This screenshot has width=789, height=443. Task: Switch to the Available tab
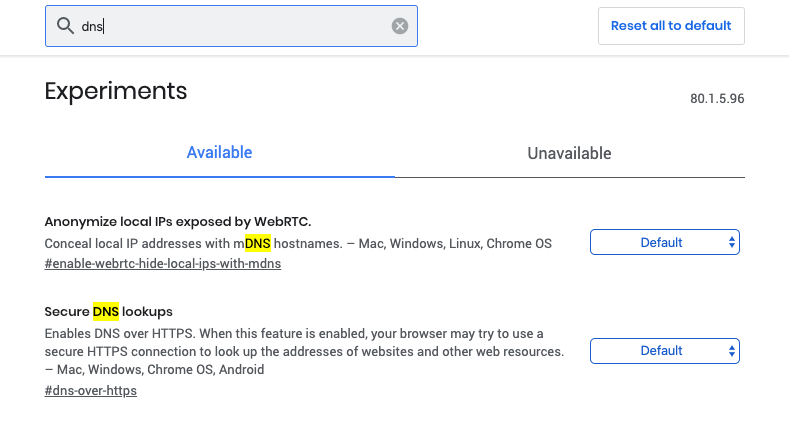click(219, 153)
